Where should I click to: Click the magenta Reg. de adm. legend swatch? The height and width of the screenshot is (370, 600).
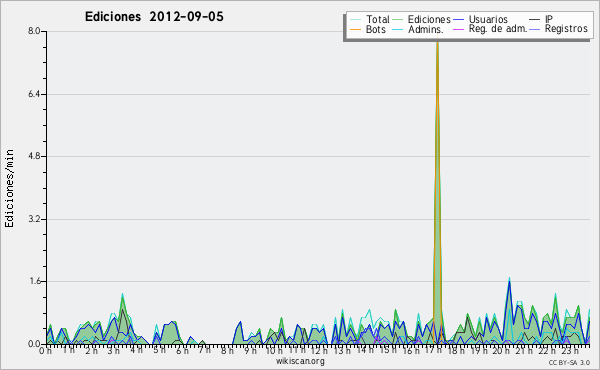[x=458, y=29]
